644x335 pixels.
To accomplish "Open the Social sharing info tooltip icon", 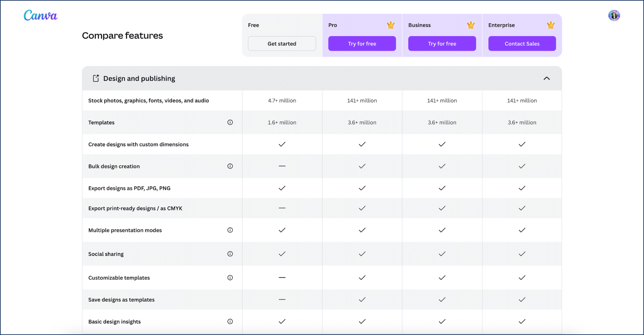I will 230,254.
